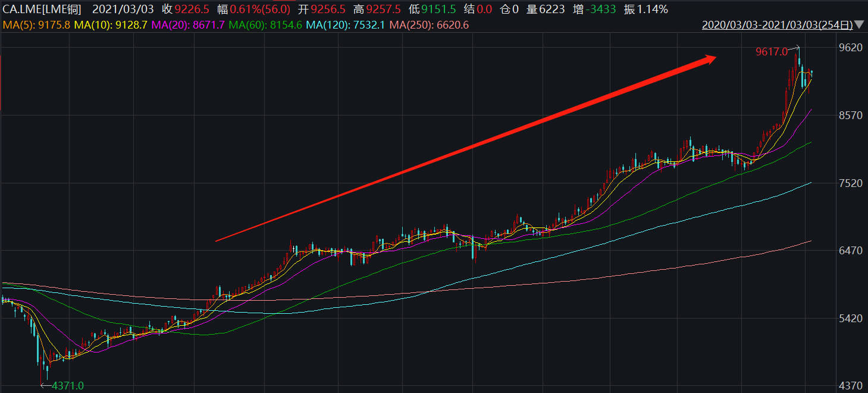868x393 pixels.
Task: Click the 4371.0 low price marker
Action: pyautogui.click(x=67, y=386)
